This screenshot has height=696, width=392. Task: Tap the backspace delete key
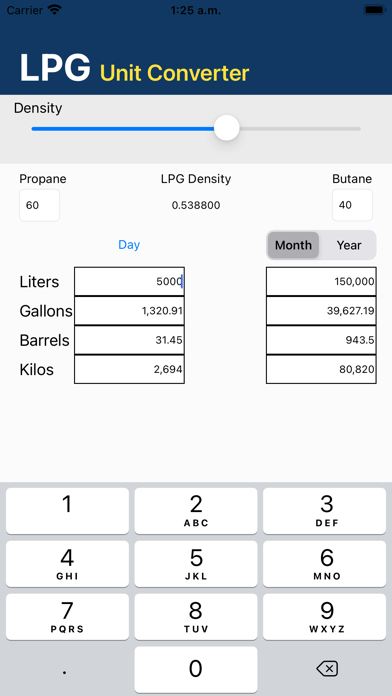point(327,668)
